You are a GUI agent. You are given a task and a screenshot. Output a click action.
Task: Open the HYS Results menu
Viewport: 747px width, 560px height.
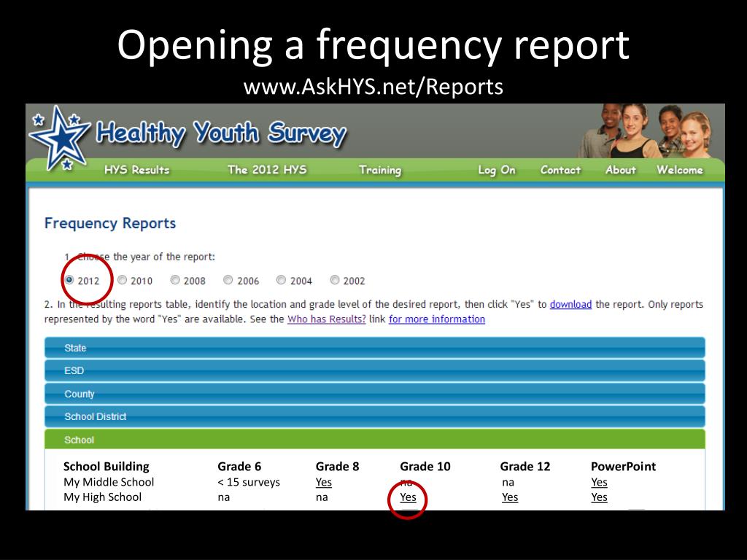[136, 170]
